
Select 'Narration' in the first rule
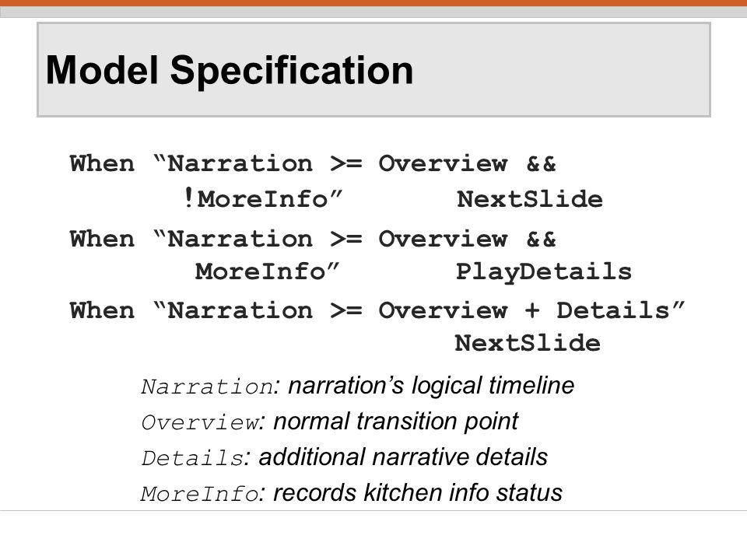click(x=240, y=163)
